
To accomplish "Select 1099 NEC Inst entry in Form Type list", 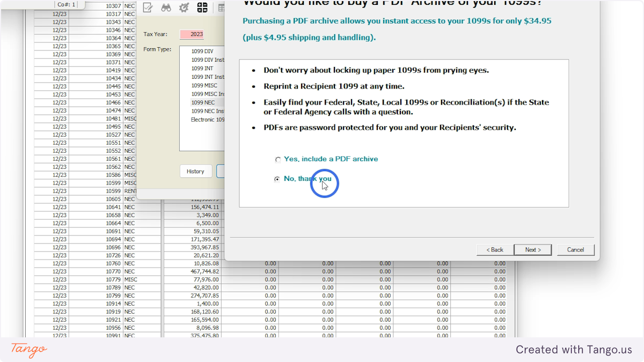I will coord(207,111).
